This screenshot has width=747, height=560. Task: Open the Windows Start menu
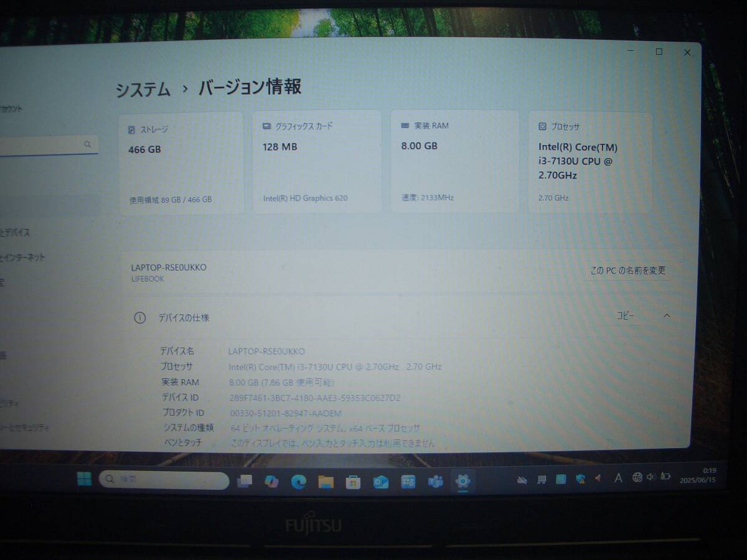click(84, 478)
